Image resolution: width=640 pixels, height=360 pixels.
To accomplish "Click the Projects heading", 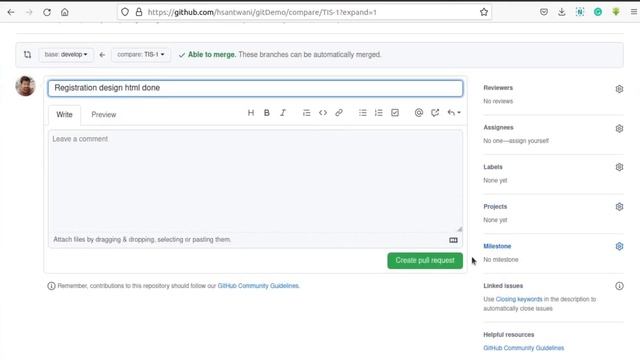I will click(495, 207).
